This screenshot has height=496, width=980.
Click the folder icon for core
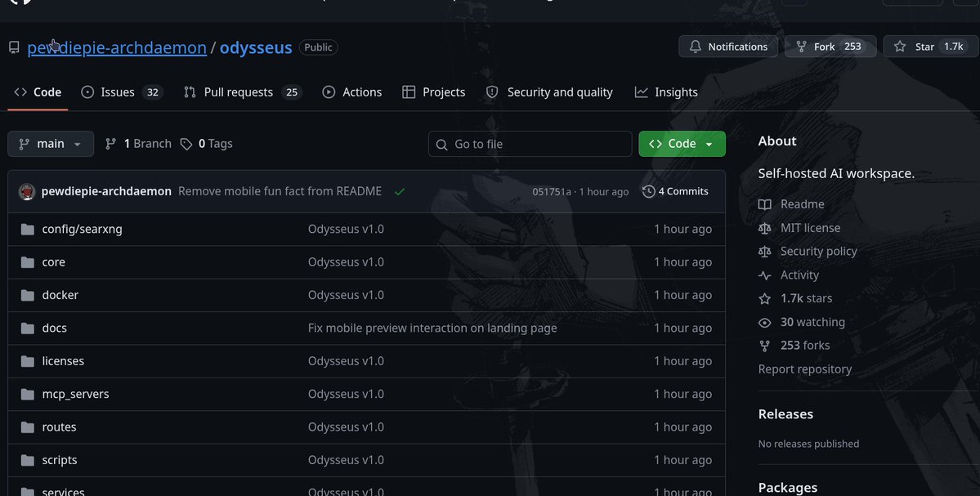point(28,262)
